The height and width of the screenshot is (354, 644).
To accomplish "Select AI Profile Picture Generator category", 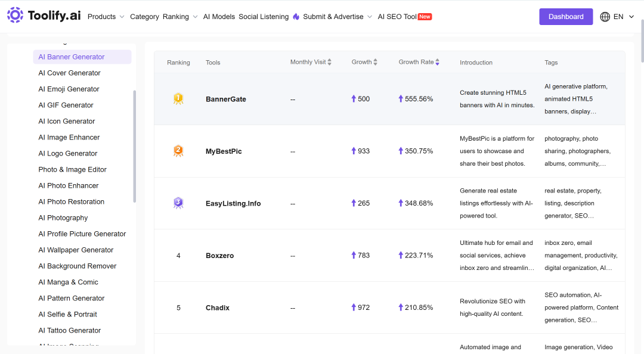I will pyautogui.click(x=82, y=234).
